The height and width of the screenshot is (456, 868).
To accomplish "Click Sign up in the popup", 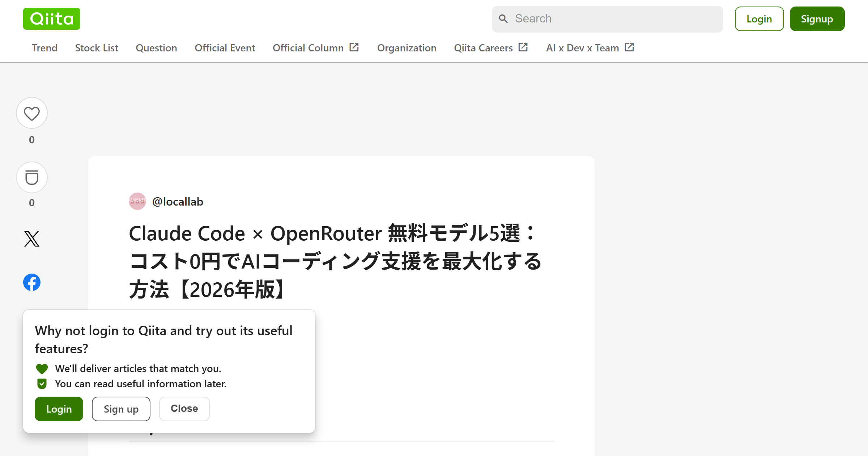I will [121, 409].
